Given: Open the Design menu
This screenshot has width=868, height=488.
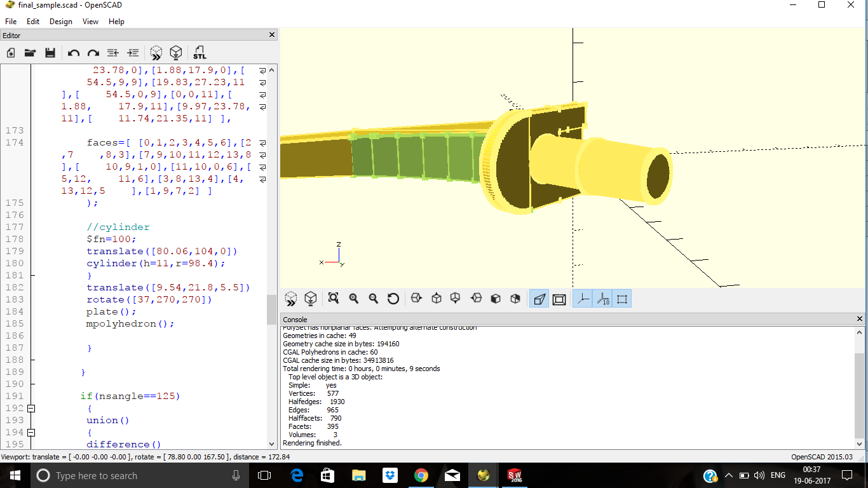Looking at the screenshot, I should (60, 21).
